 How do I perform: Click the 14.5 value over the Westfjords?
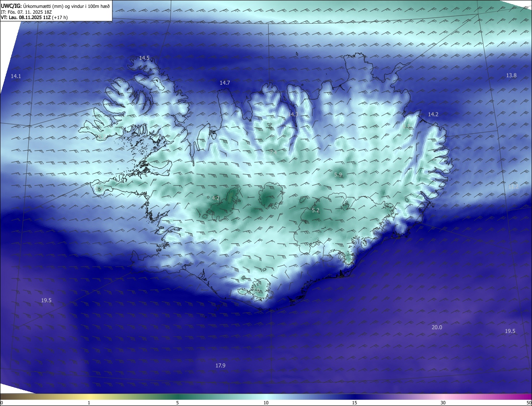point(144,58)
